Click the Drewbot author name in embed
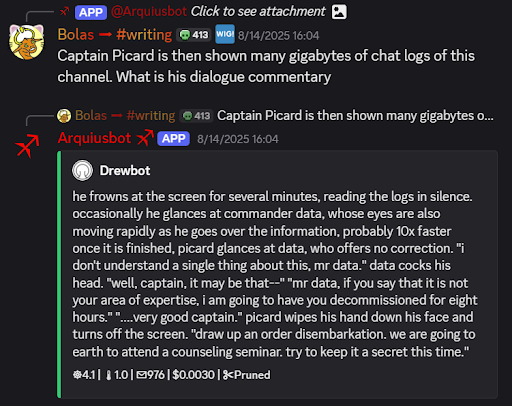512x406 pixels. tap(125, 171)
